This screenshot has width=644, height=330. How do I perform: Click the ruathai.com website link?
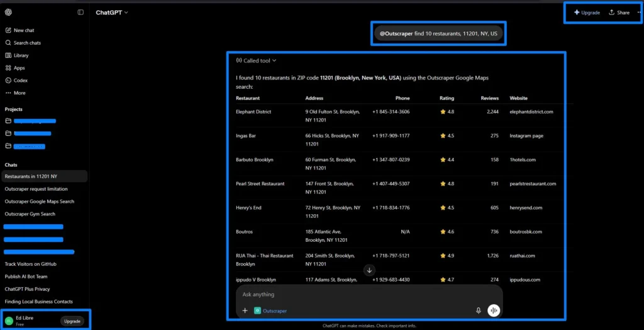pos(523,256)
